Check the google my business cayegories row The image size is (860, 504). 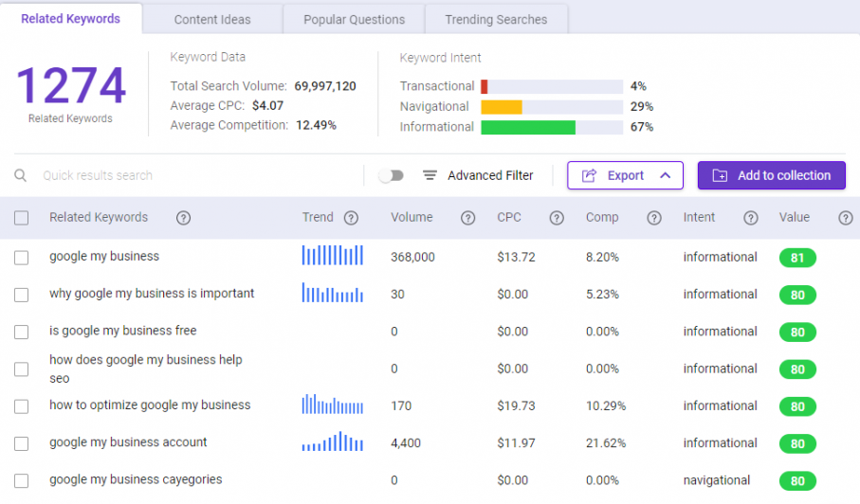point(22,481)
